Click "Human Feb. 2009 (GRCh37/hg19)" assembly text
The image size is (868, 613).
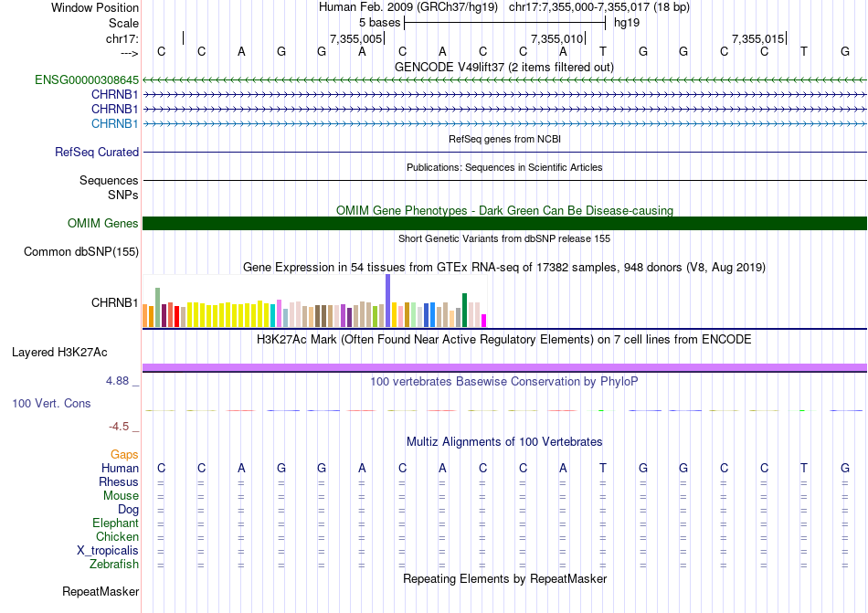pos(408,7)
